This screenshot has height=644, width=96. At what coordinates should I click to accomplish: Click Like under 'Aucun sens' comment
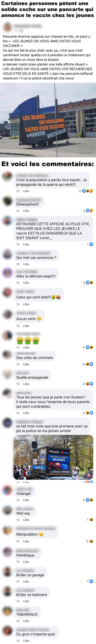pos(26,326)
